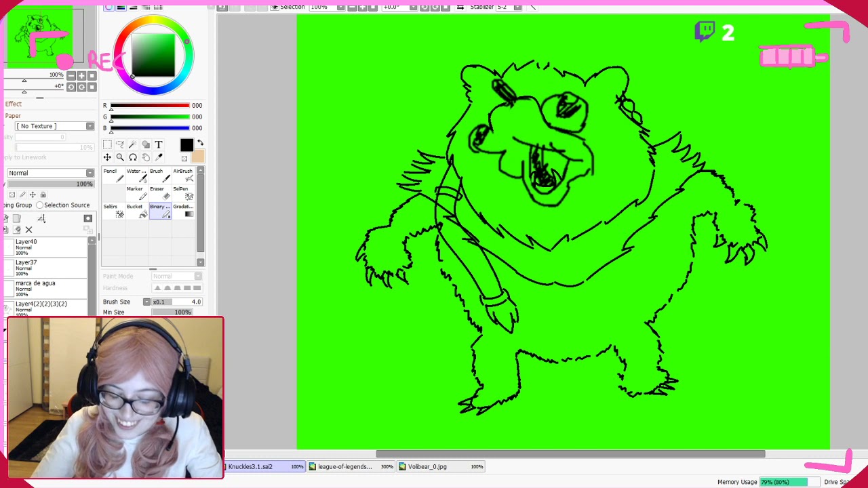Choose the Hand pan tool
Screen dimensions: 868x488
146,157
